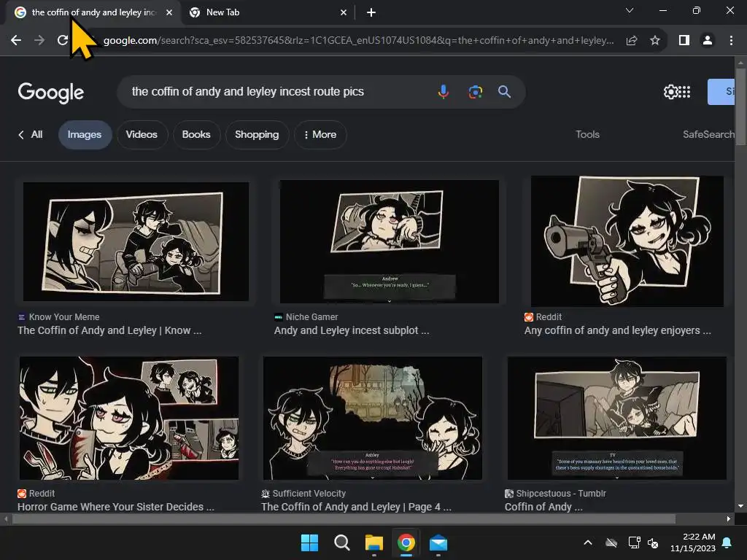
Task: Search by image with Google Lens icon
Action: coord(475,92)
